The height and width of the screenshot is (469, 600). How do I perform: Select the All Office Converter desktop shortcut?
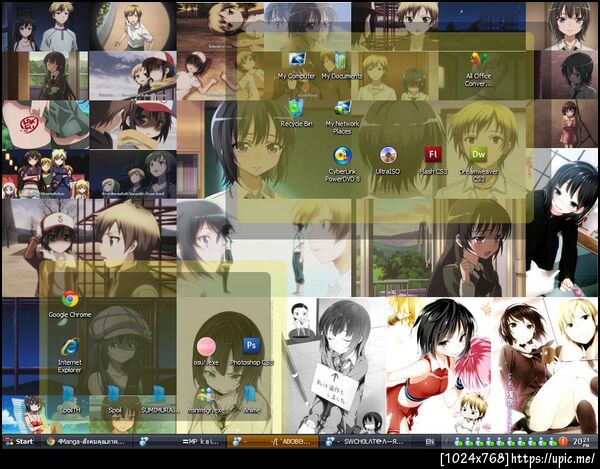[x=478, y=70]
